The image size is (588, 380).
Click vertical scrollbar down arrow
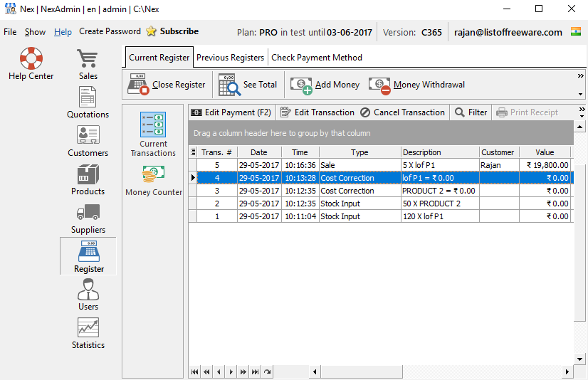point(579,359)
